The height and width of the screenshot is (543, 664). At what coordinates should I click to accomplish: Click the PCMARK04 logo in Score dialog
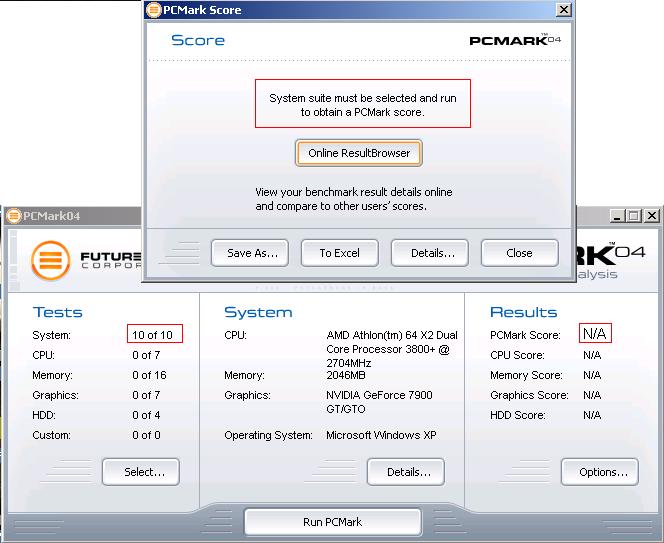click(515, 40)
